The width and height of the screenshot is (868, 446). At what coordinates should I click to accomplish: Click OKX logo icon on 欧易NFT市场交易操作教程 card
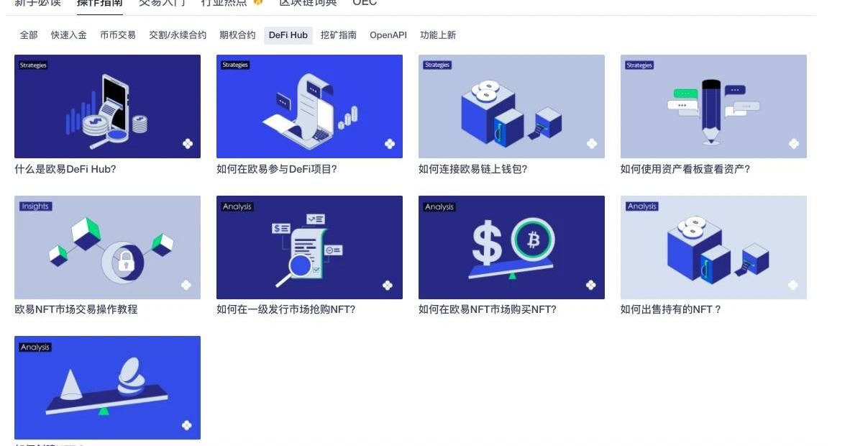pos(186,285)
